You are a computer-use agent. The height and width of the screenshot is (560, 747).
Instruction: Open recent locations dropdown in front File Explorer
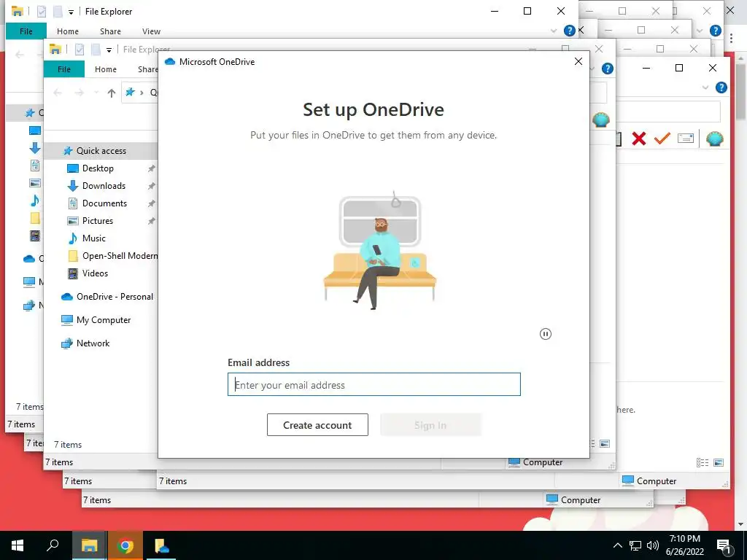[x=96, y=93]
